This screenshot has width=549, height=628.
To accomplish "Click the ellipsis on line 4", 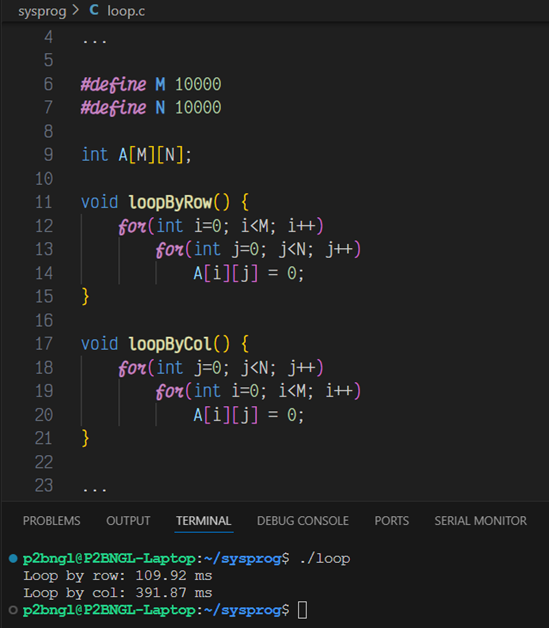I will pos(95,41).
